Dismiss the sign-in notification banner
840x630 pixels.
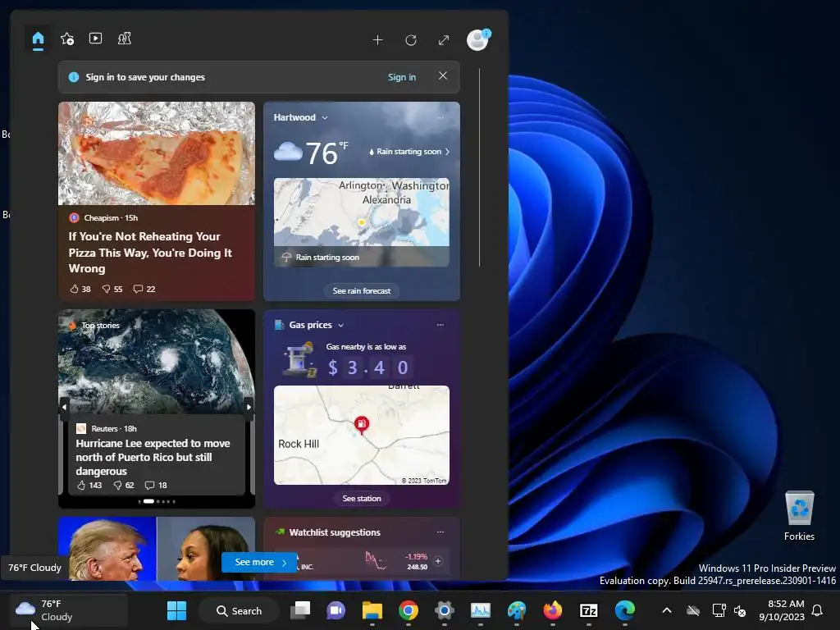tap(442, 76)
